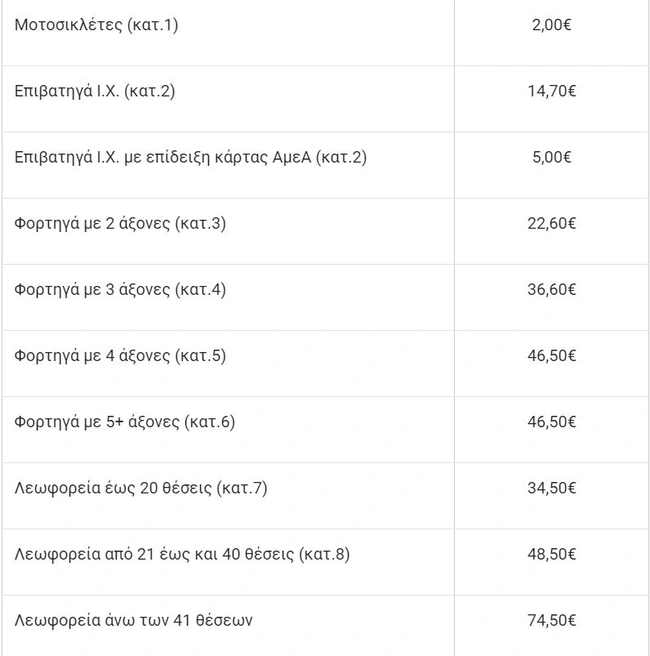Select the 46,50€ price for 5+ axle trucks

tap(551, 421)
